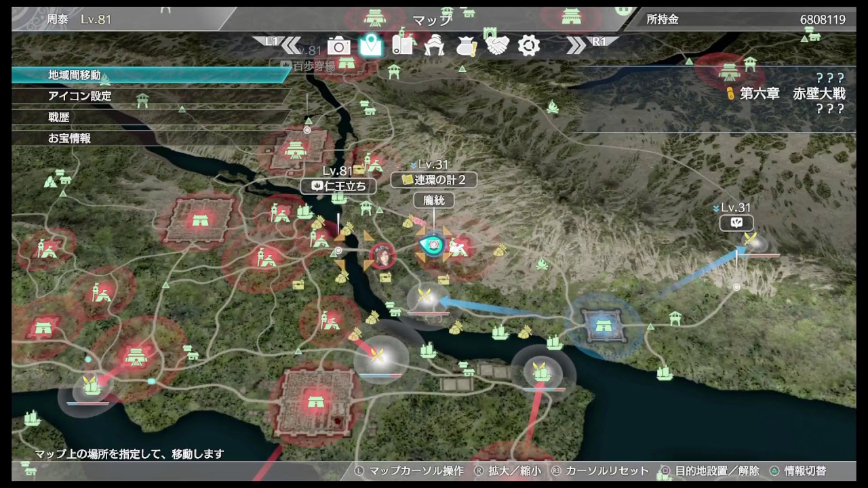Select the highlighted map pin tab icon
The image size is (868, 488).
(x=371, y=45)
